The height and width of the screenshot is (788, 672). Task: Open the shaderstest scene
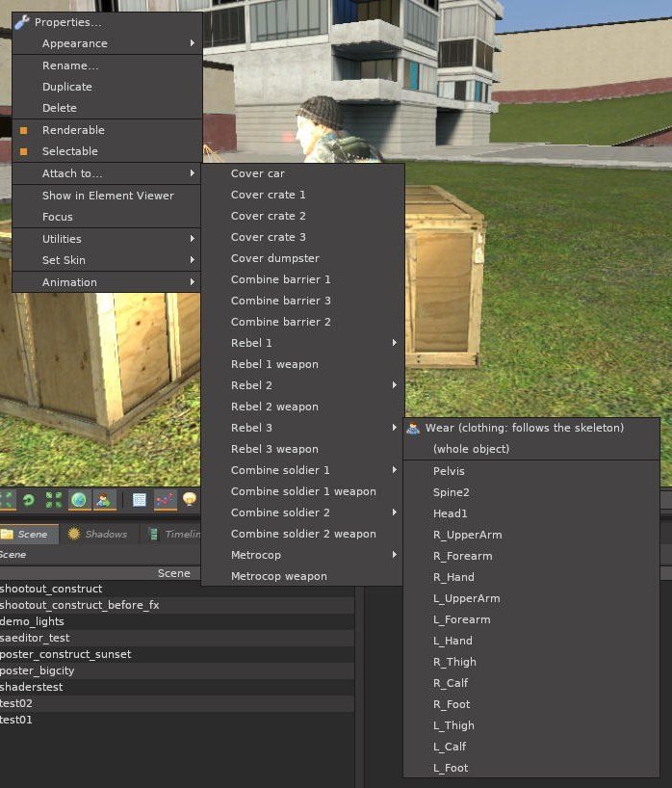click(x=177, y=687)
